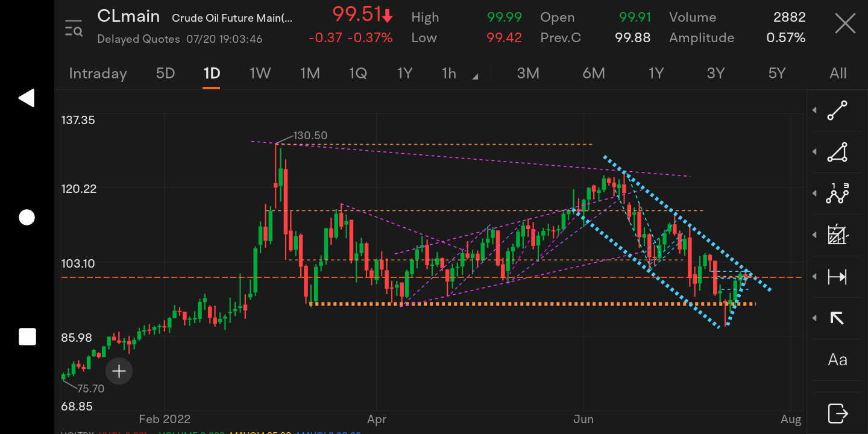Viewport: 868px width, 434px height.
Task: Select the 1W candle period tab
Action: point(260,74)
